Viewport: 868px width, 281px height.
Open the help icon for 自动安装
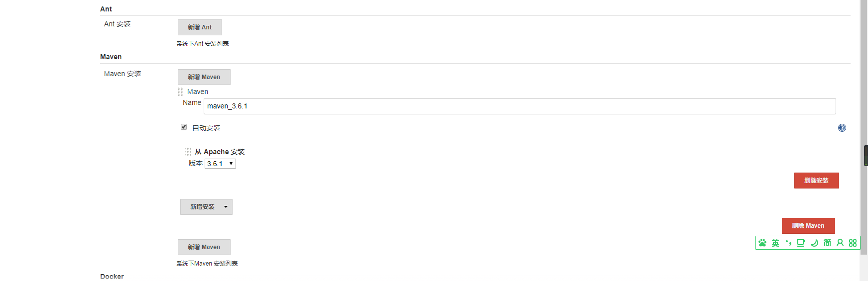[842, 128]
